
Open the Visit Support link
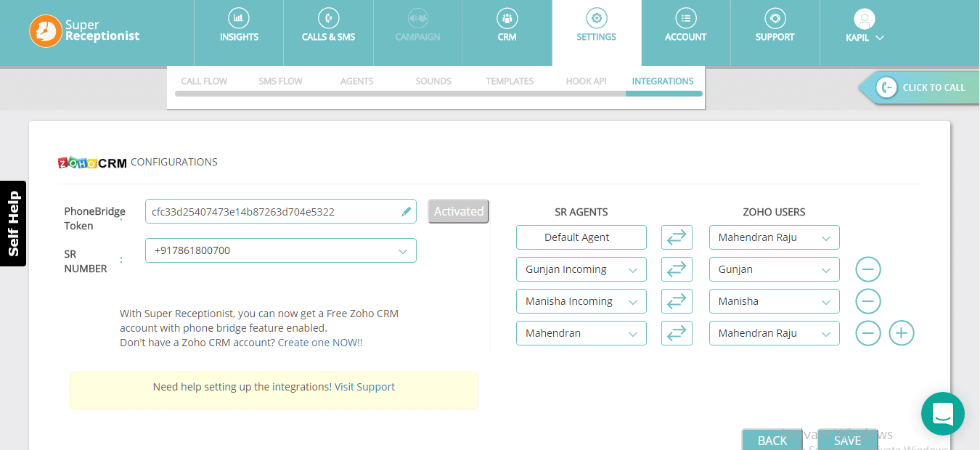364,387
